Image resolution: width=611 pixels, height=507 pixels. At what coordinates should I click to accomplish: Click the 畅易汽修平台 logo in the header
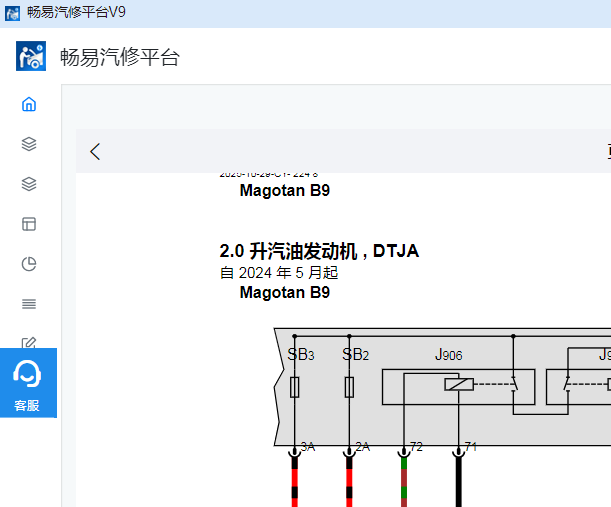point(31,56)
